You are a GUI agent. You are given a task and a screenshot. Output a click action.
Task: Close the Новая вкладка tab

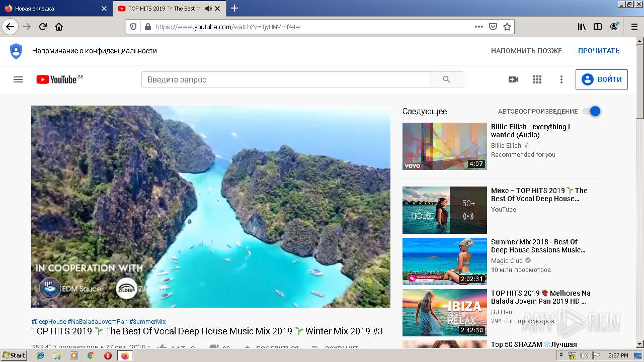104,9
